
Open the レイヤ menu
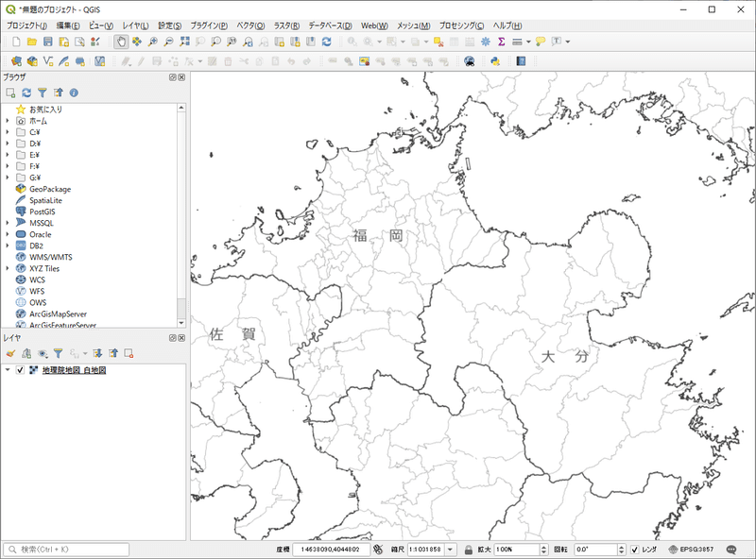point(135,25)
